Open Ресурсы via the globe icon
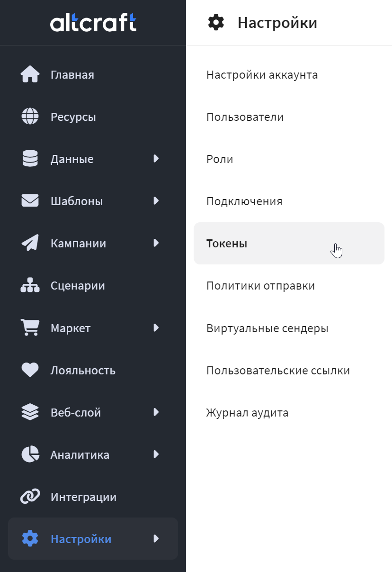 point(30,117)
